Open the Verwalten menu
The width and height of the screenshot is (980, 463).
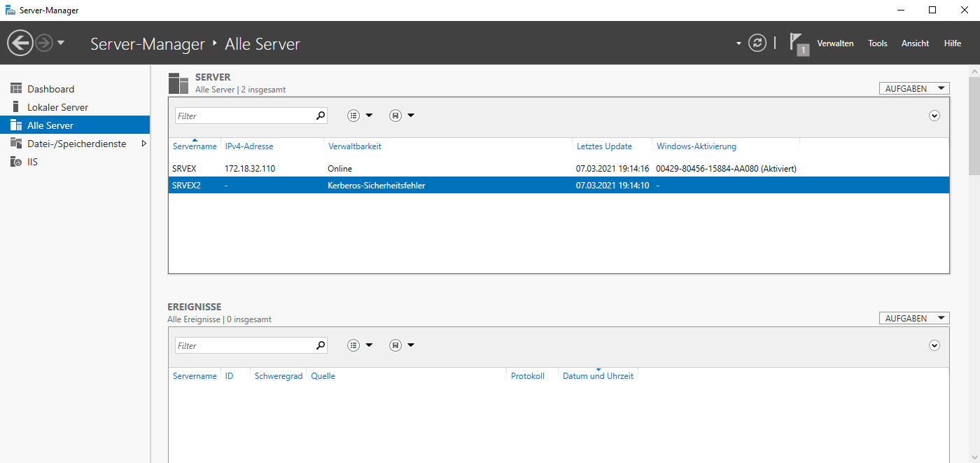(x=835, y=43)
